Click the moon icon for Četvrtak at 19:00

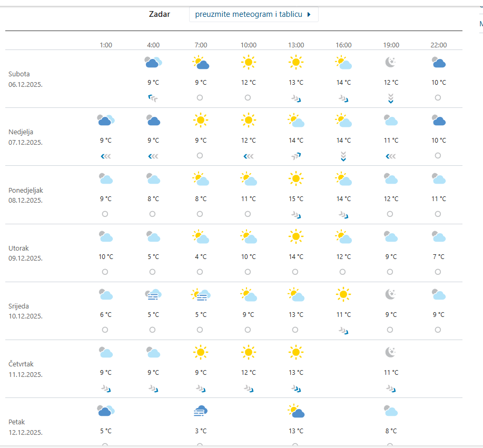click(x=390, y=352)
